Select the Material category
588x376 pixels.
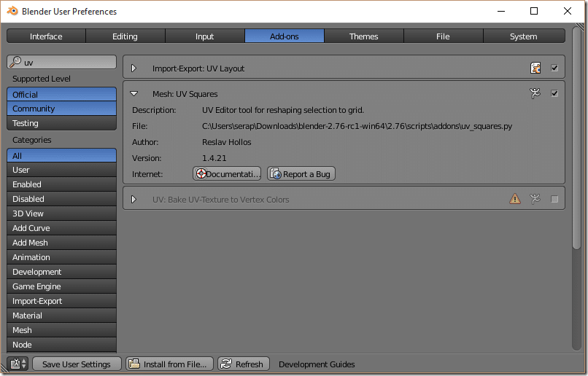[61, 316]
